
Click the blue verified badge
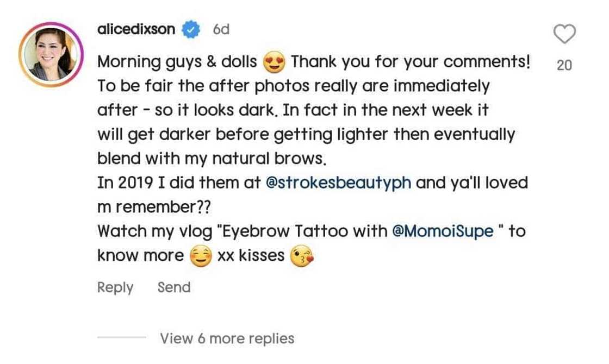click(x=191, y=29)
